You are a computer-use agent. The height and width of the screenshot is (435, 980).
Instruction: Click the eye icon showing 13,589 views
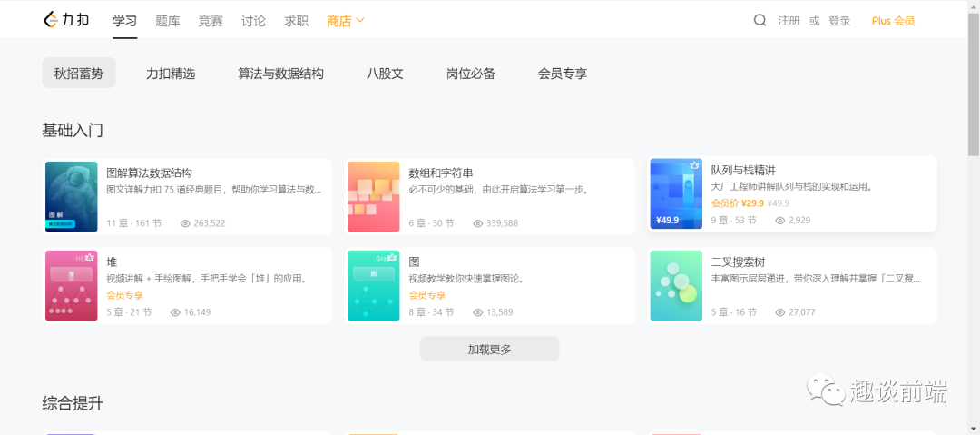click(478, 312)
